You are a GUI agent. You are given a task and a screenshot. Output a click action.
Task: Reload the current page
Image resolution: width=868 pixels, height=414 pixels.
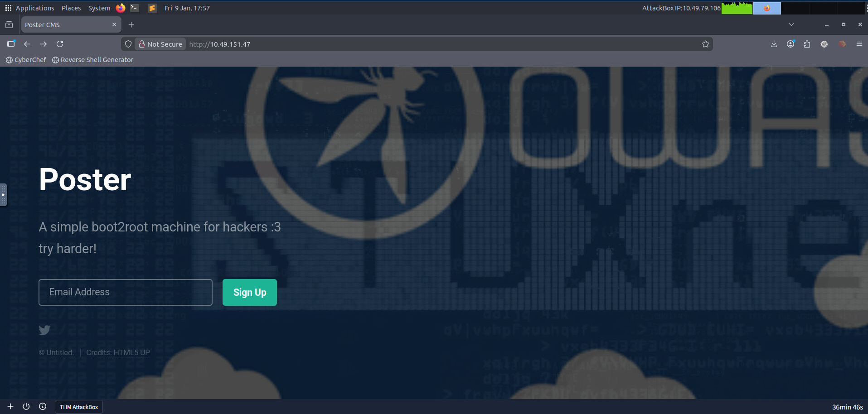pyautogui.click(x=60, y=44)
